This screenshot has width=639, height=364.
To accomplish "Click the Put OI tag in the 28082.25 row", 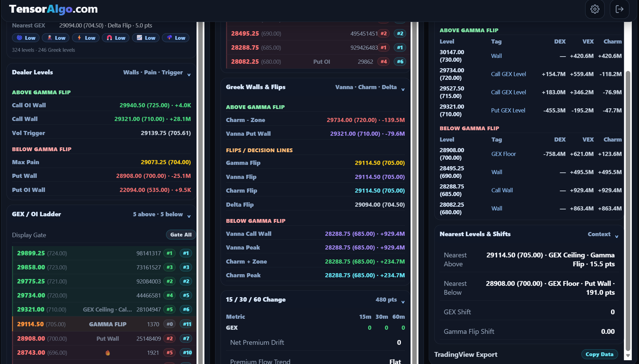I will pos(321,62).
